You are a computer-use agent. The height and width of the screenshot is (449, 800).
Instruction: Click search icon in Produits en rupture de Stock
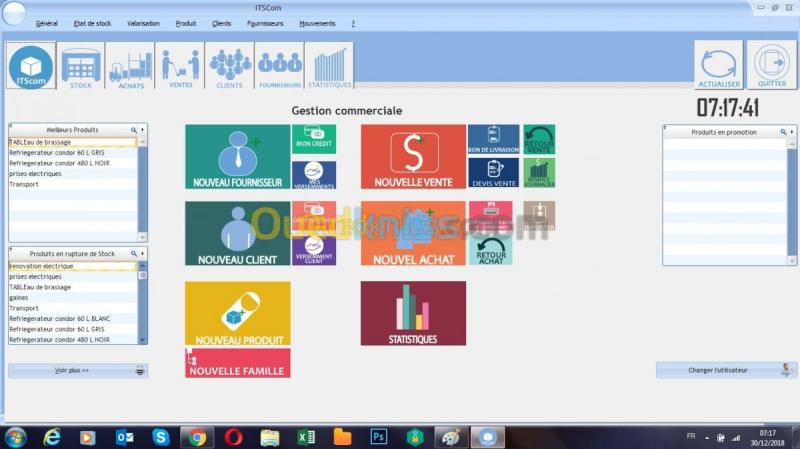click(x=134, y=254)
